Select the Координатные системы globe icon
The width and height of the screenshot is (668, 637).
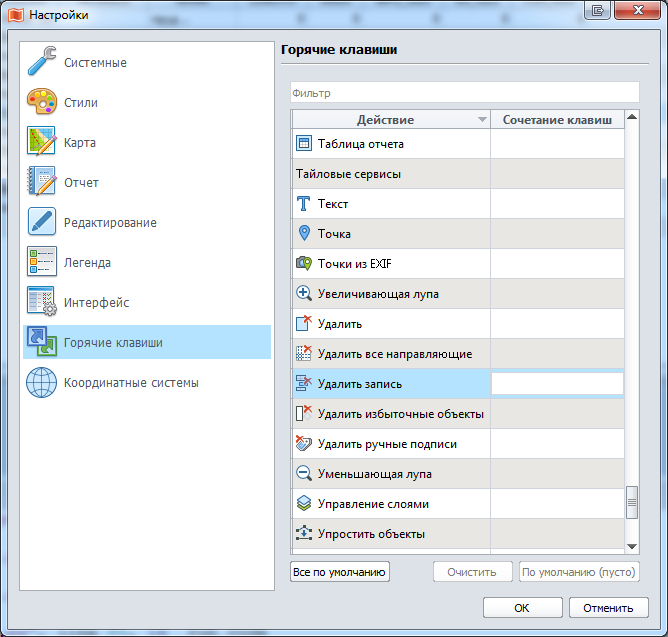42,383
